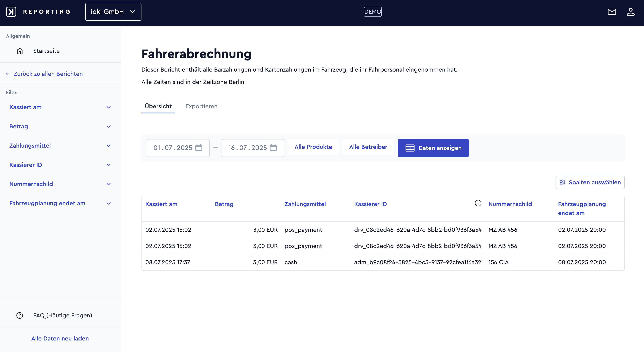Switch to the Exportieren tab

point(201,106)
